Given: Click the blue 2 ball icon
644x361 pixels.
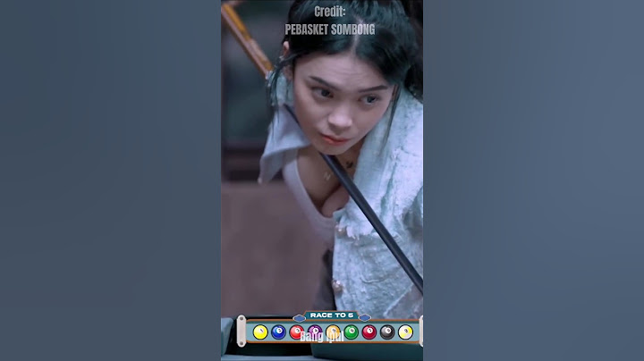Looking at the screenshot, I should 278,332.
